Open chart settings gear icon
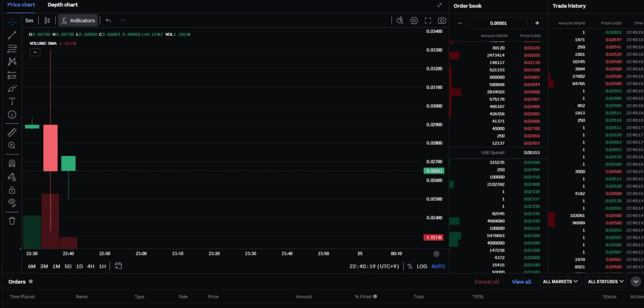Viewport: 644px width, 308px height. click(414, 21)
